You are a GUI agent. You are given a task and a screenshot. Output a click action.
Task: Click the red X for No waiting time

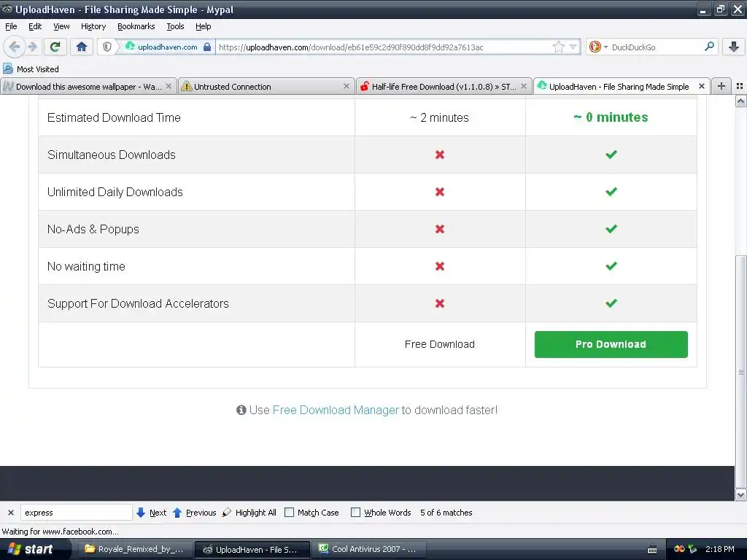pyautogui.click(x=440, y=266)
